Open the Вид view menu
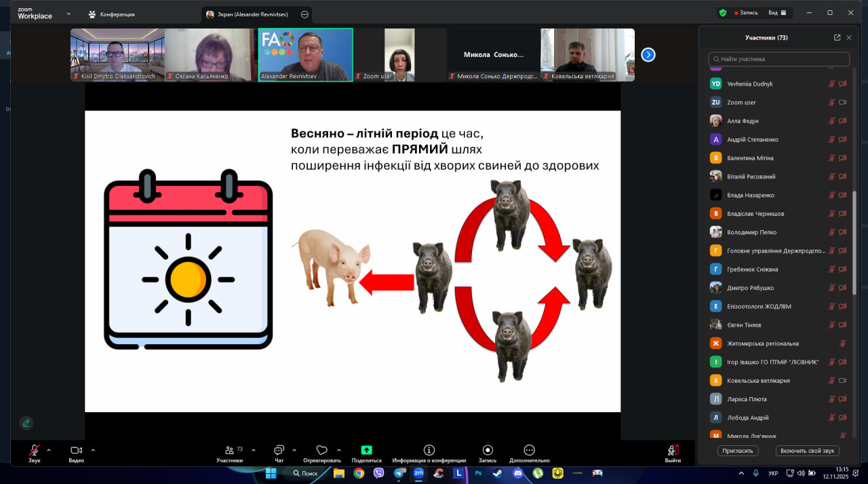 click(776, 12)
